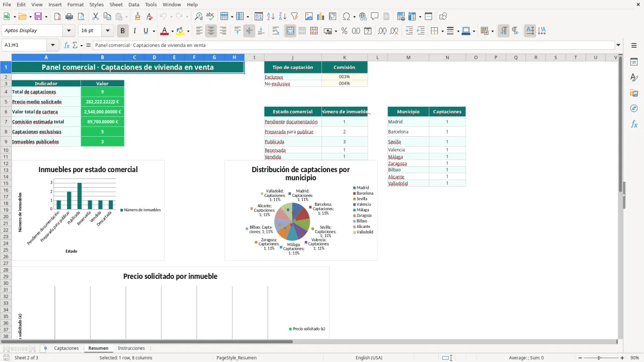Toggle Merge and Center Cells

click(x=290, y=31)
